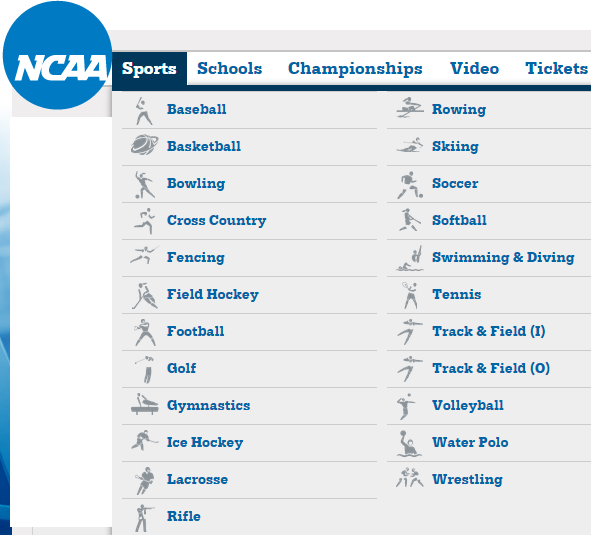The width and height of the screenshot is (591, 535).
Task: Select the skiing icon
Action: point(410,145)
